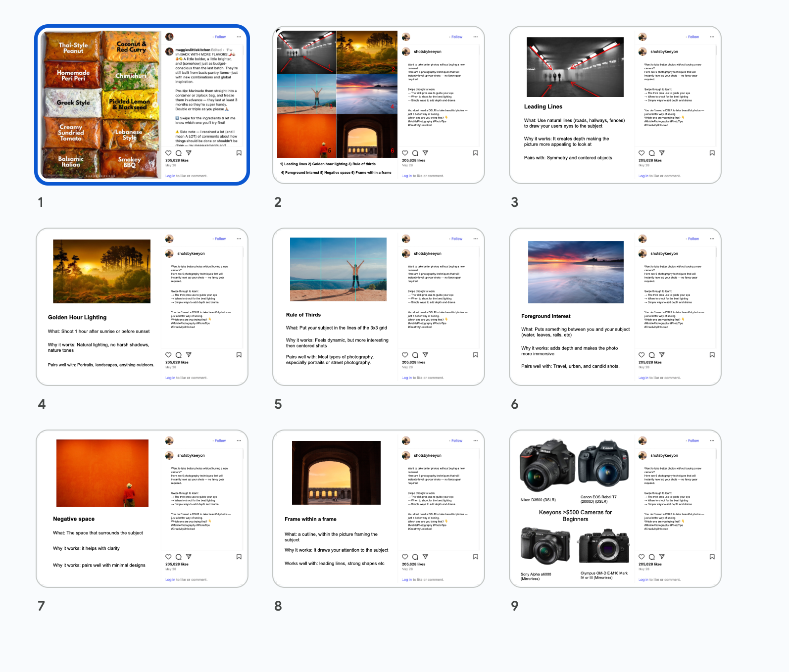
Task: Click the comment bubble icon in slide 2
Action: pyautogui.click(x=415, y=153)
